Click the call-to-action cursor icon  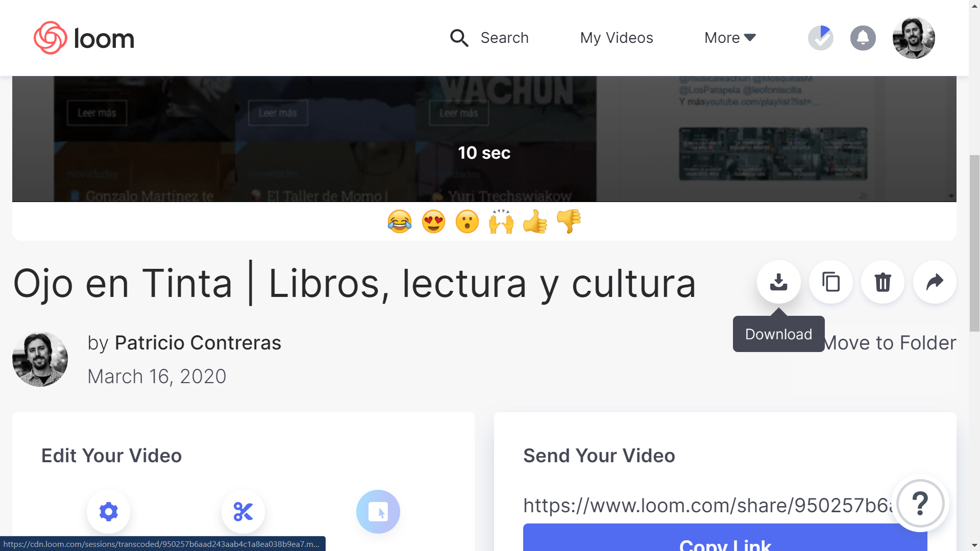[378, 511]
